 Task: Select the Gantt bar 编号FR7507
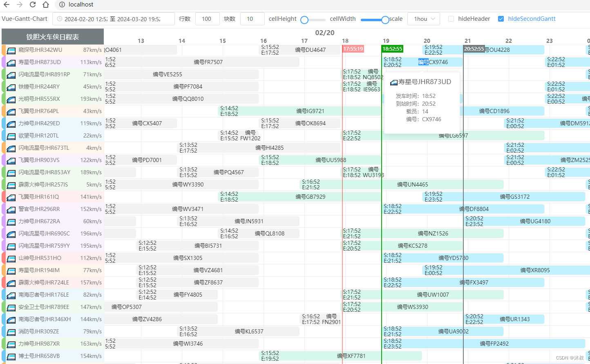pos(201,62)
